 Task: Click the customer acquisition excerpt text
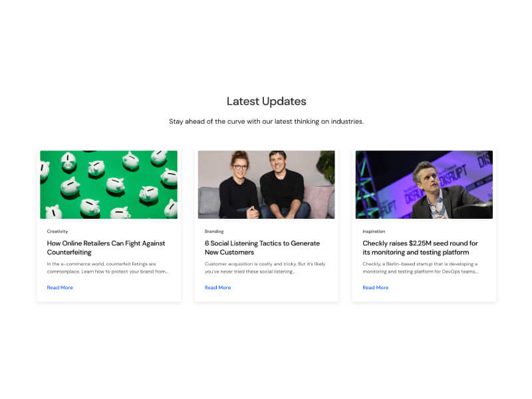coord(265,268)
